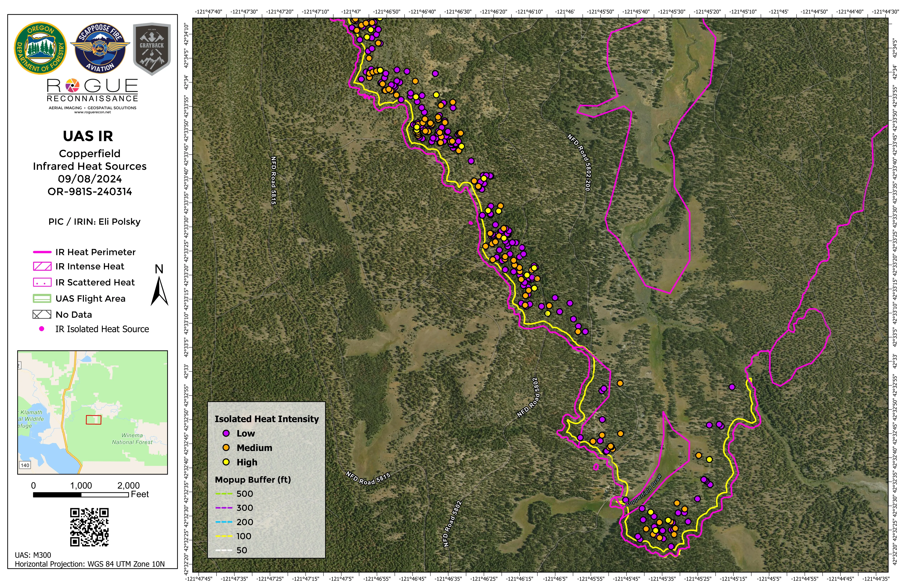909x588 pixels.
Task: Click the 140 highway shield in inset map
Action: click(25, 465)
